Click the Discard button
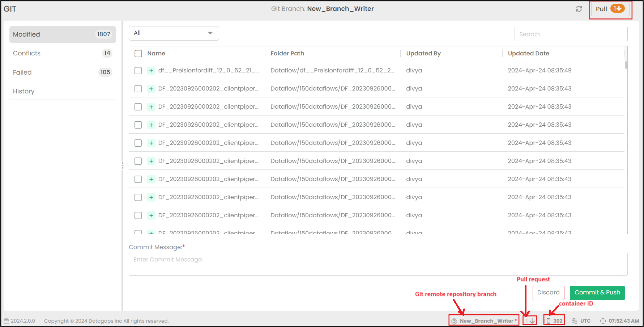 [x=548, y=293]
